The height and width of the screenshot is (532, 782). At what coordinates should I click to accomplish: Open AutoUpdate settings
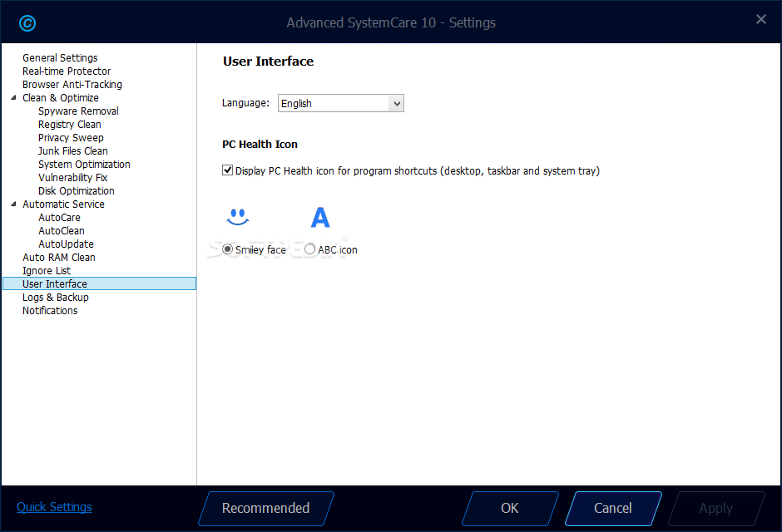pyautogui.click(x=66, y=244)
